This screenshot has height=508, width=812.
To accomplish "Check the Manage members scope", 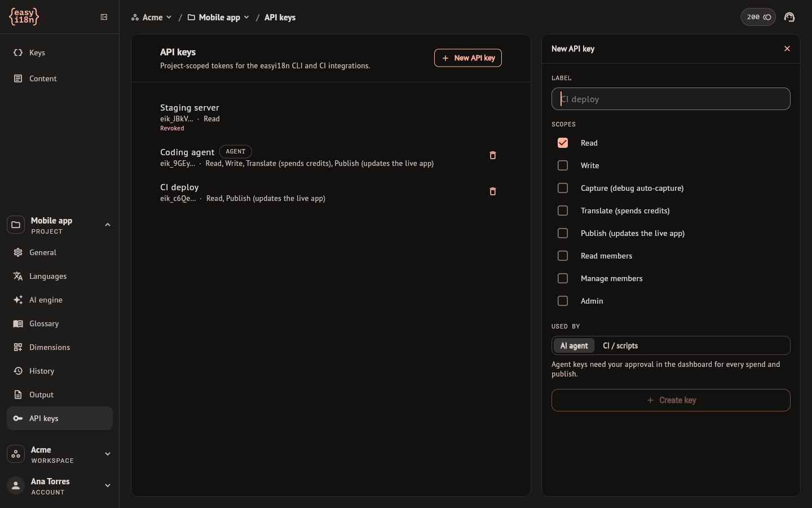I will (x=563, y=278).
